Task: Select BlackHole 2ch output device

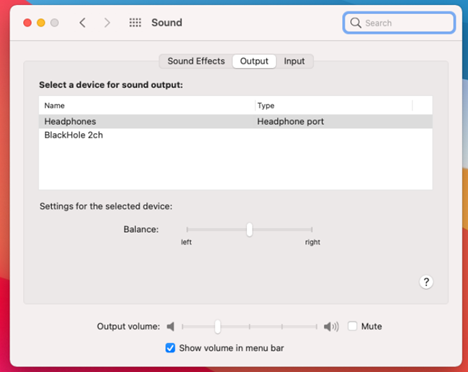Action: 236,135
